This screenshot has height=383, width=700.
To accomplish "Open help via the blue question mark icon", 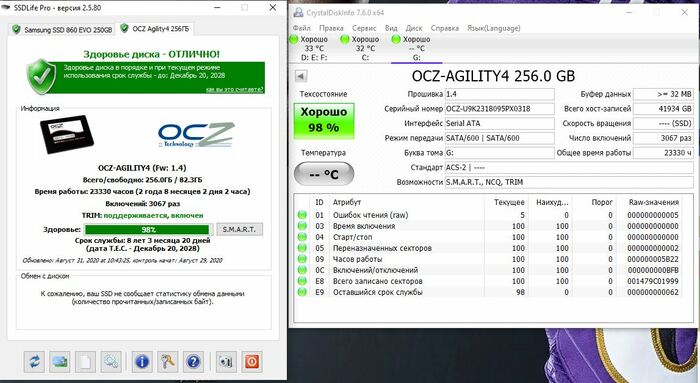I will pos(193,361).
